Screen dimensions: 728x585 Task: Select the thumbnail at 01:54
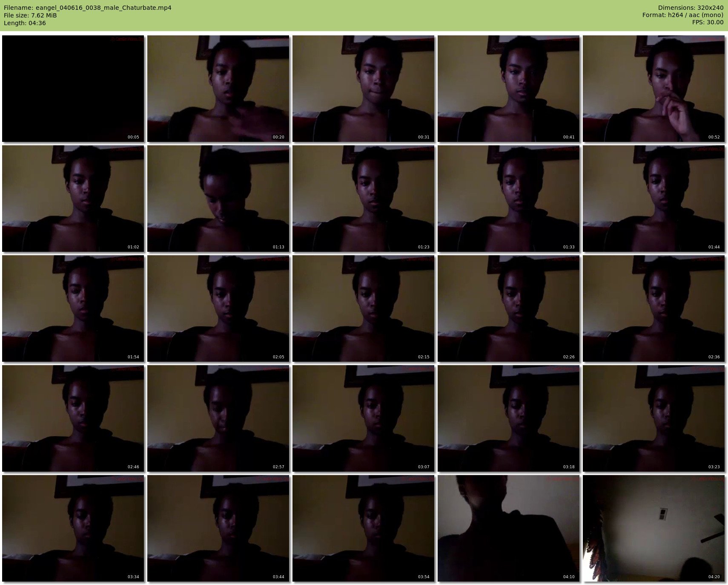point(73,308)
